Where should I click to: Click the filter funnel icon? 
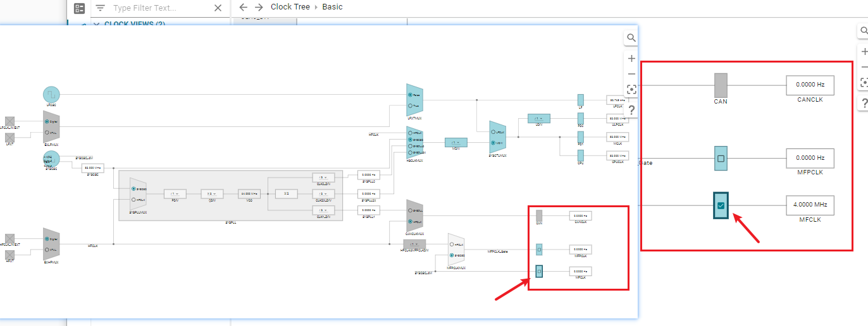(x=100, y=8)
